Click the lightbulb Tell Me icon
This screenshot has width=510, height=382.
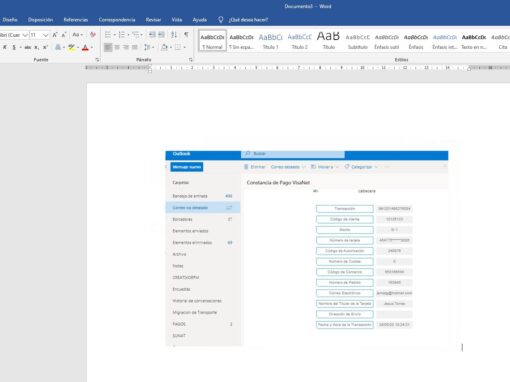coord(220,20)
